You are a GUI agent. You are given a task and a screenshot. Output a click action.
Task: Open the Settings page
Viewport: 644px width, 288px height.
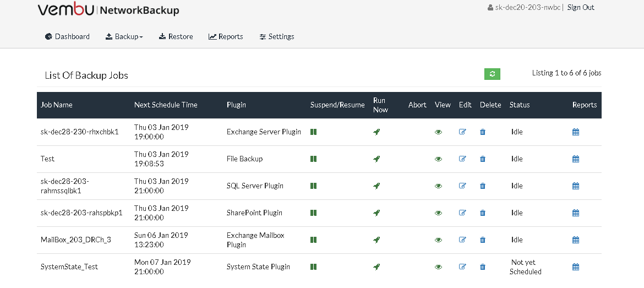click(277, 36)
